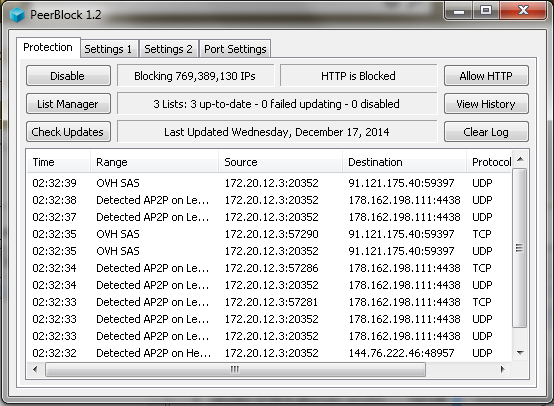Switch to the Protection tab
This screenshot has width=554, height=406.
[x=48, y=47]
